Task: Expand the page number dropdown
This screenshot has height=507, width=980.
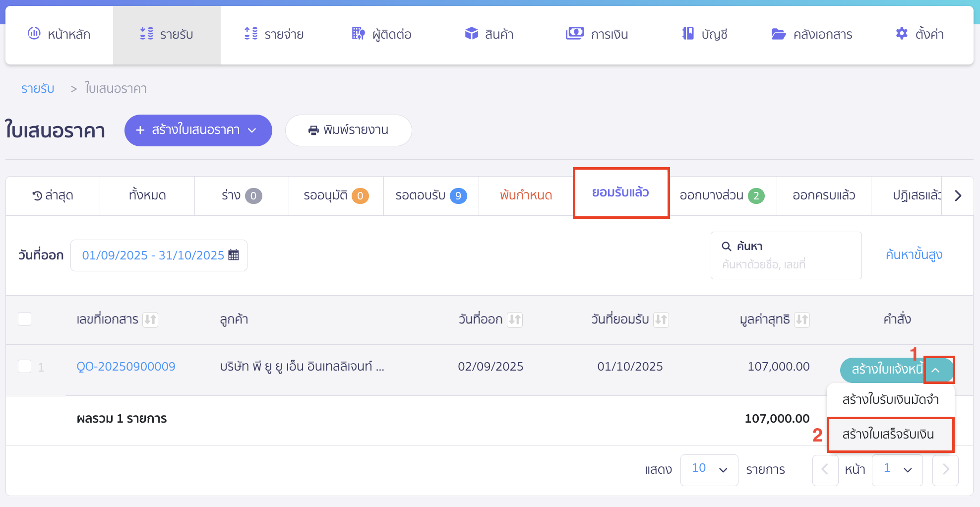Action: pyautogui.click(x=897, y=470)
